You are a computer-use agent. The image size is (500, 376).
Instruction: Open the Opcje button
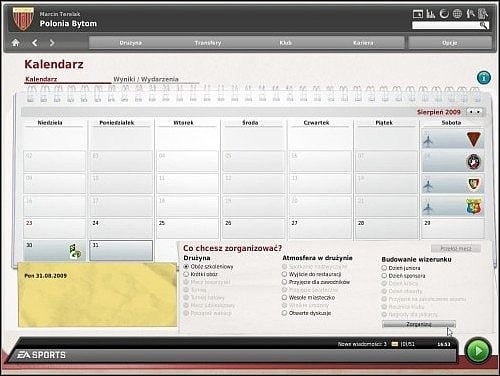[x=450, y=43]
